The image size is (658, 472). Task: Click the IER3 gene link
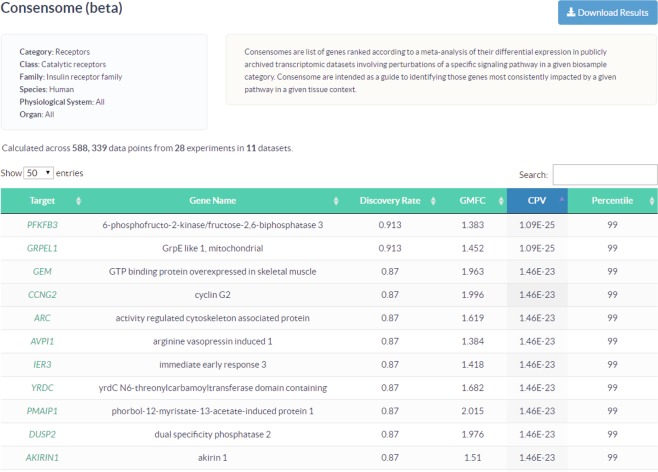(42, 365)
